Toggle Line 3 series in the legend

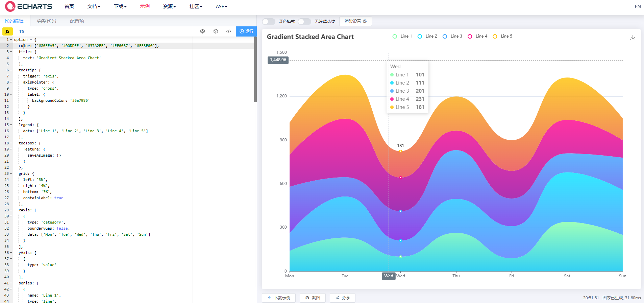[453, 36]
